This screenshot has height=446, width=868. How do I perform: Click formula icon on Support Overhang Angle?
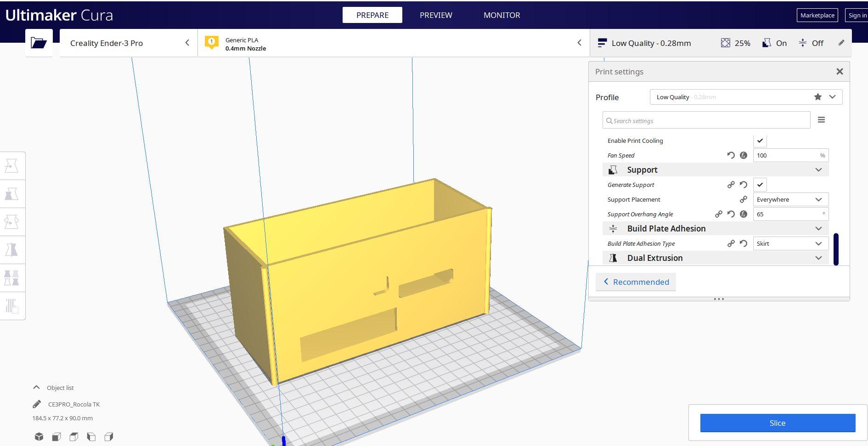click(x=744, y=214)
